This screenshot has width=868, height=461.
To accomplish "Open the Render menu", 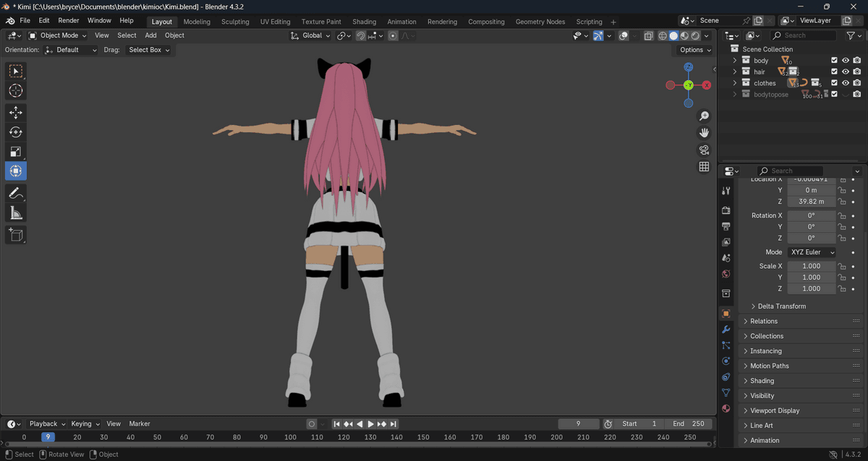I will pos(69,21).
